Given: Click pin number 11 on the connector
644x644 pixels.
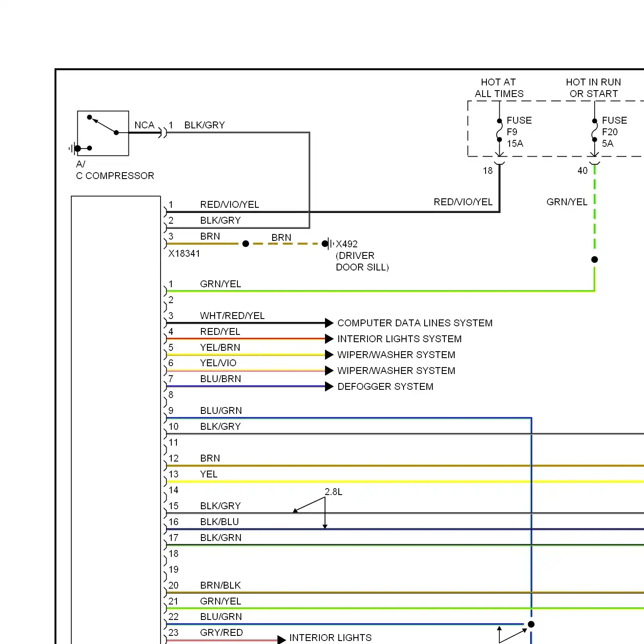Looking at the screenshot, I should [x=173, y=443].
